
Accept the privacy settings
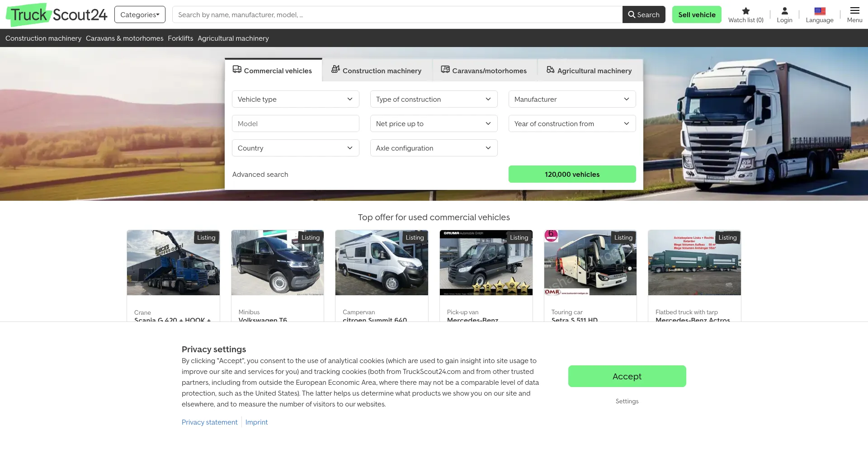[x=627, y=376]
